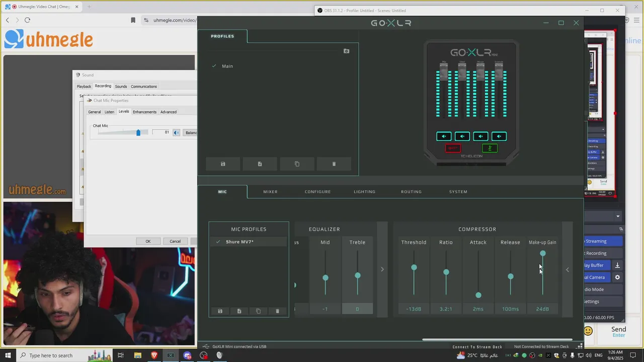Reload the browser page

click(x=27, y=20)
